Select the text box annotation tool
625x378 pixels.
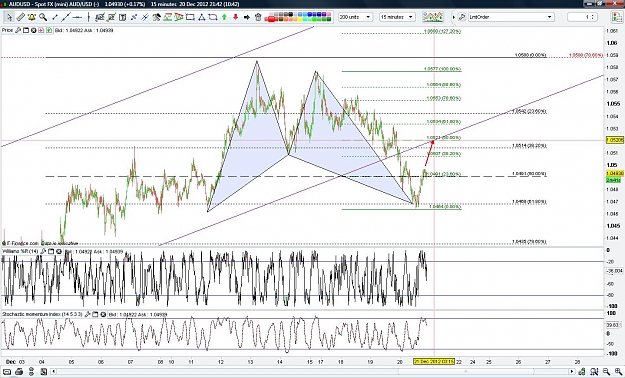pyautogui.click(x=122, y=17)
